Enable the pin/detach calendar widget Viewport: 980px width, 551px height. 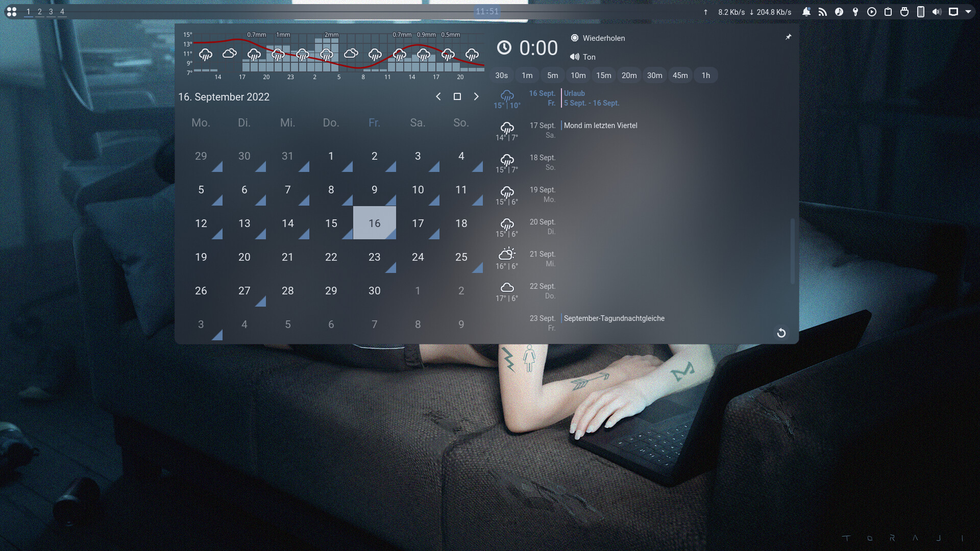click(x=787, y=36)
